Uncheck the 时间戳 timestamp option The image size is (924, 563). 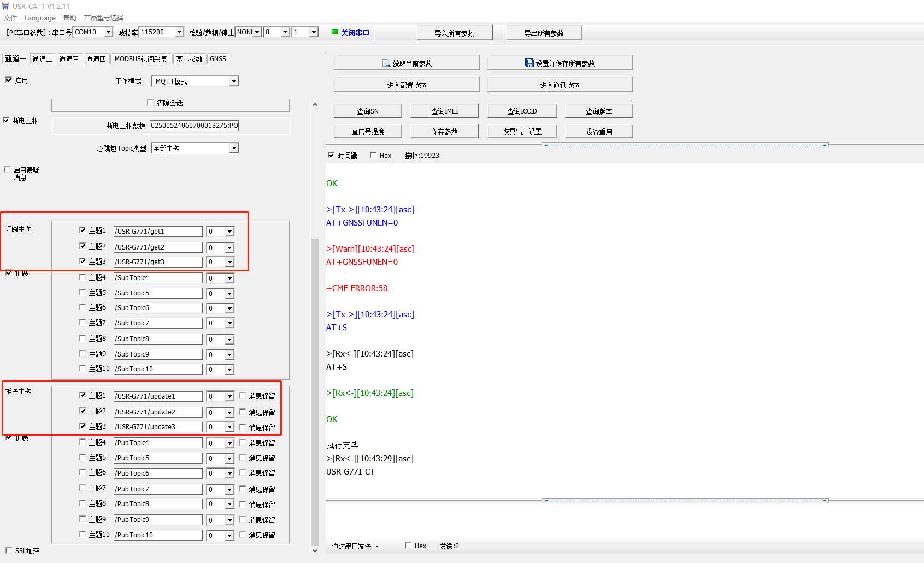coord(331,155)
